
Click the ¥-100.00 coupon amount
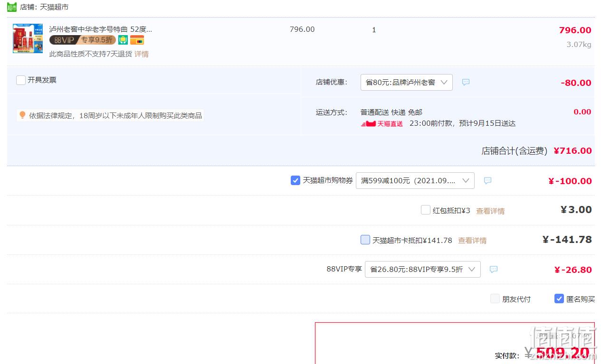[x=570, y=181]
